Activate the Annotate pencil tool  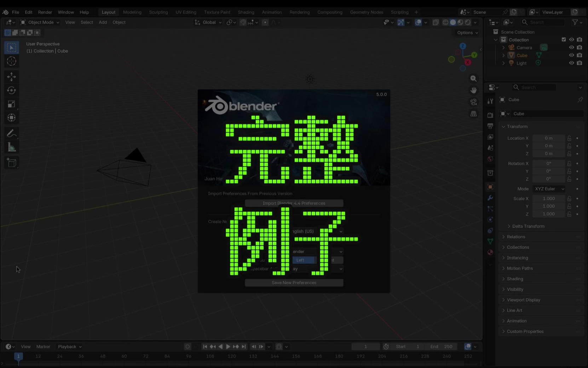[x=11, y=134]
